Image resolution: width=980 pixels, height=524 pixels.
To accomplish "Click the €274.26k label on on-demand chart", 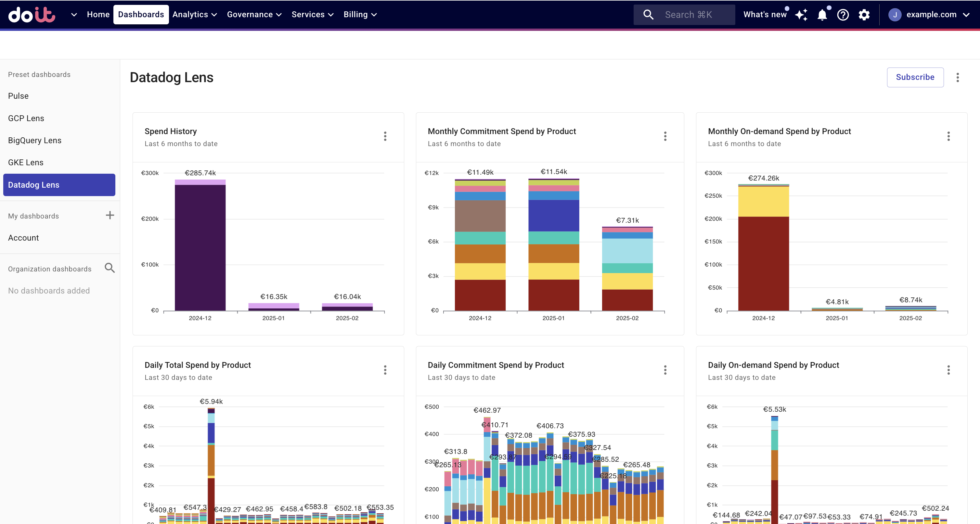I will [x=764, y=179].
